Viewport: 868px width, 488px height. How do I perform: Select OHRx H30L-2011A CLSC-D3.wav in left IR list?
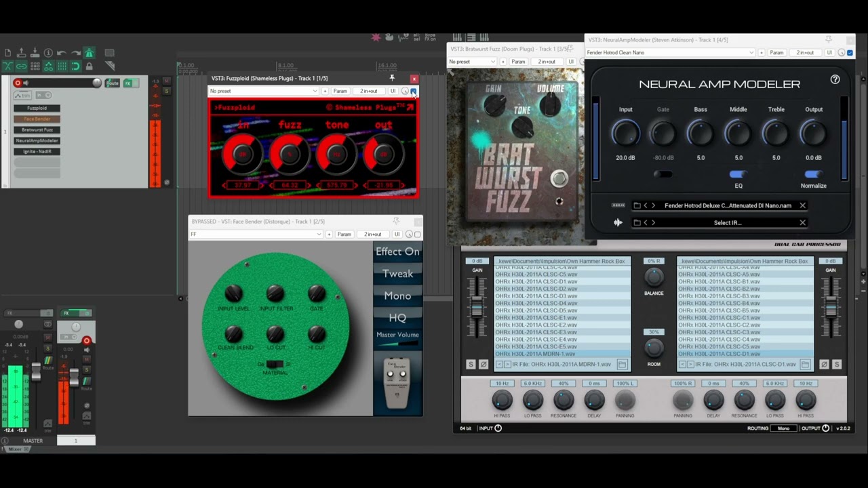562,296
